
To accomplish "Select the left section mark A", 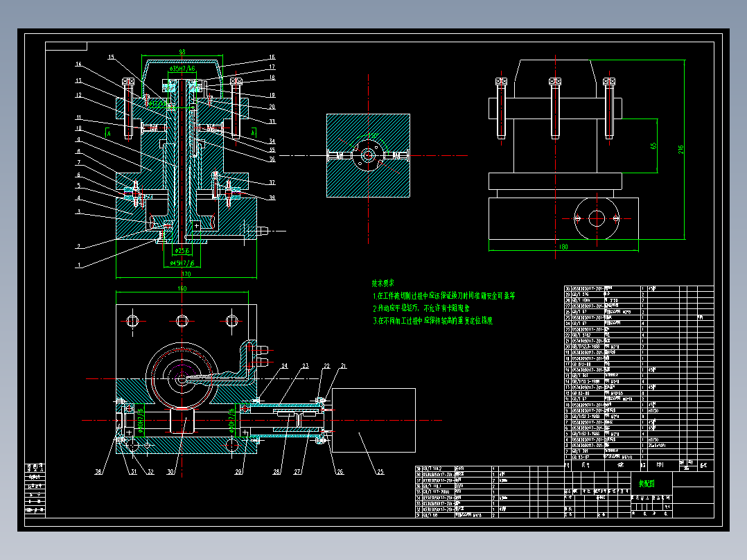I will (x=109, y=133).
